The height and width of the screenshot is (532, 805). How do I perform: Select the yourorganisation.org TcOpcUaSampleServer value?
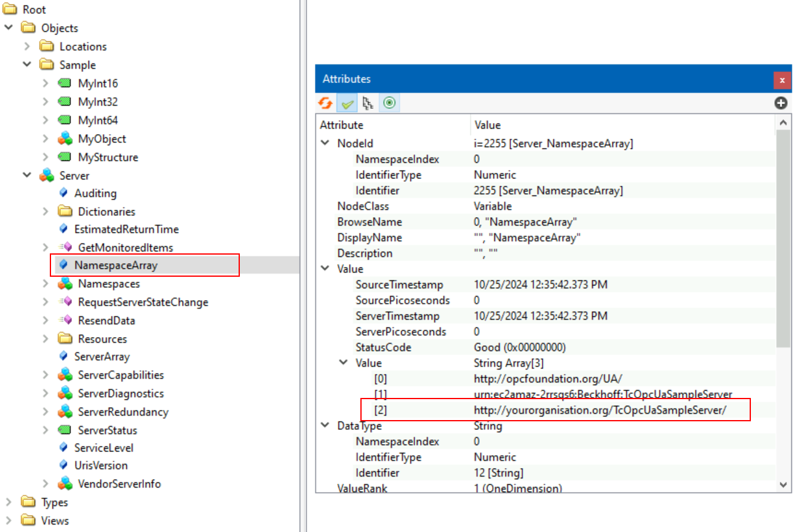tap(600, 410)
